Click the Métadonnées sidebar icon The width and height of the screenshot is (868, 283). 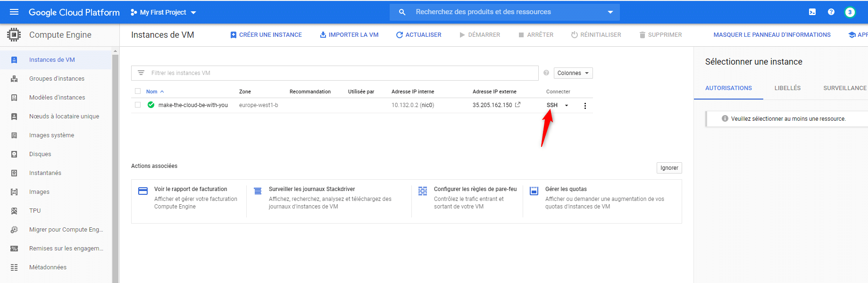pyautogui.click(x=14, y=267)
